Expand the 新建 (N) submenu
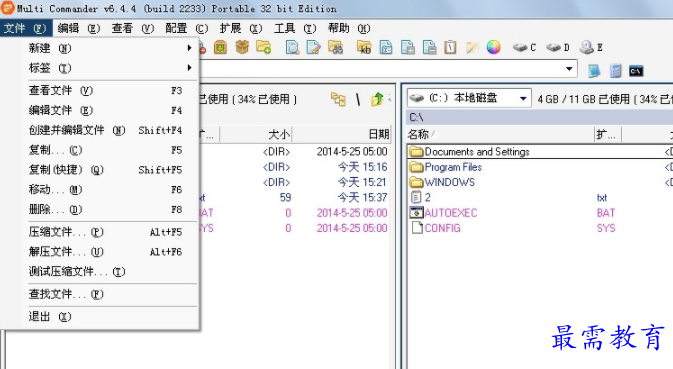Image resolution: width=673 pixels, height=369 pixels. tap(111, 48)
